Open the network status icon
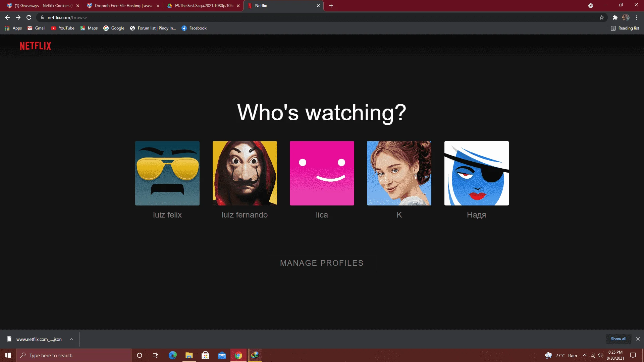The image size is (644, 362). coord(593,355)
